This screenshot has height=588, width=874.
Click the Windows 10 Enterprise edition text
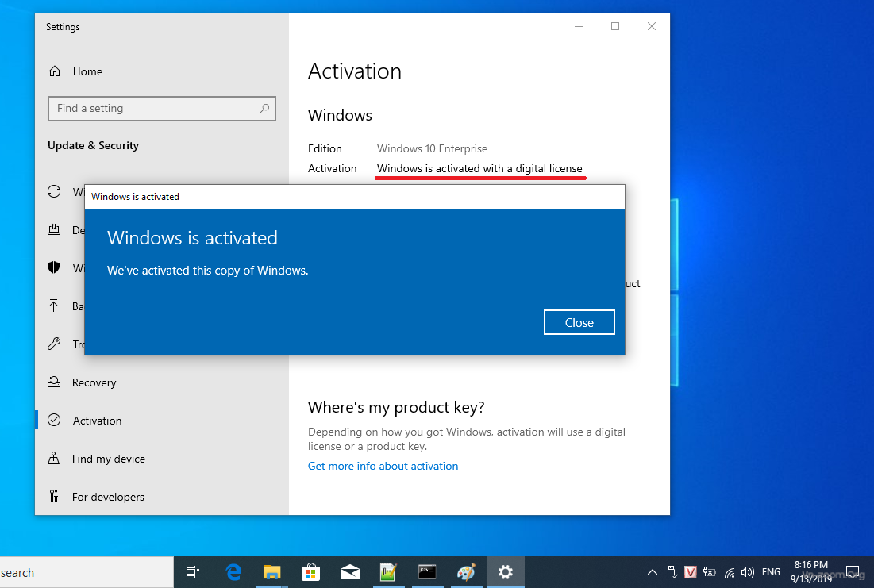[x=432, y=149]
